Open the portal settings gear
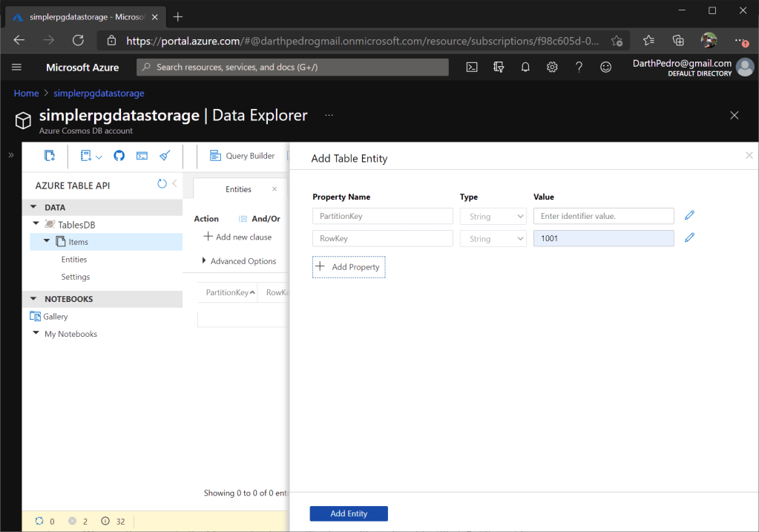Viewport: 759px width, 532px height. point(552,68)
